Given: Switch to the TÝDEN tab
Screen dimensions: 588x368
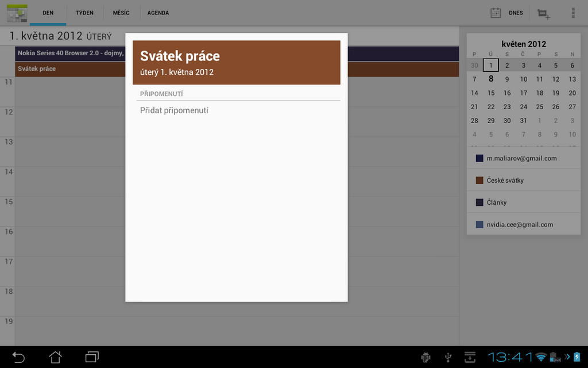Looking at the screenshot, I should coord(84,13).
